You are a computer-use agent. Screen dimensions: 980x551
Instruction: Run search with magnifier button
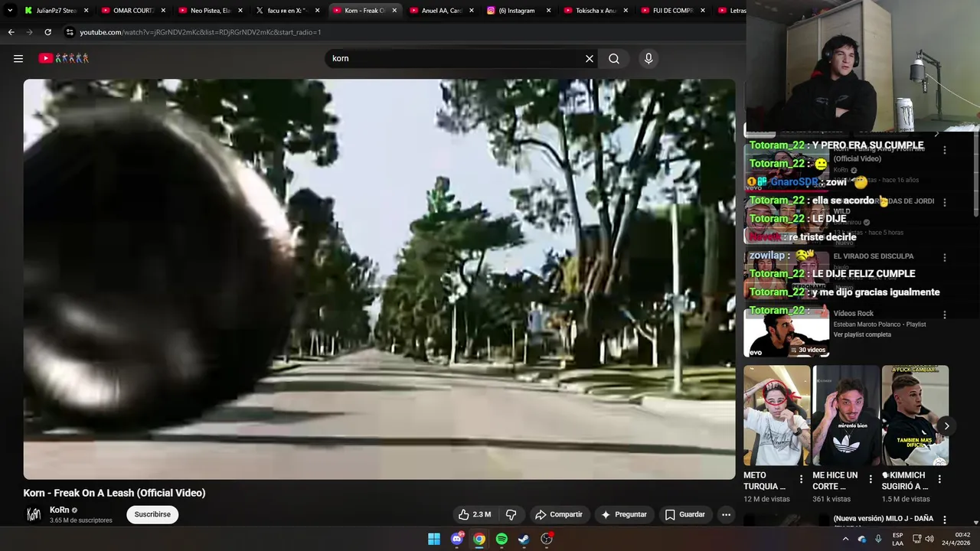(614, 58)
